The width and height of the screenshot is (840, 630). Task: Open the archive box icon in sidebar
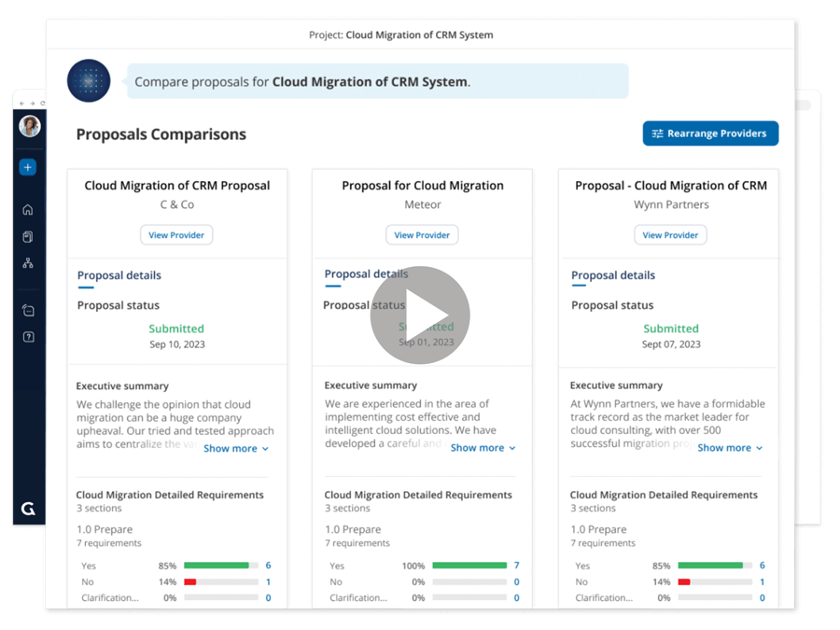point(28,311)
